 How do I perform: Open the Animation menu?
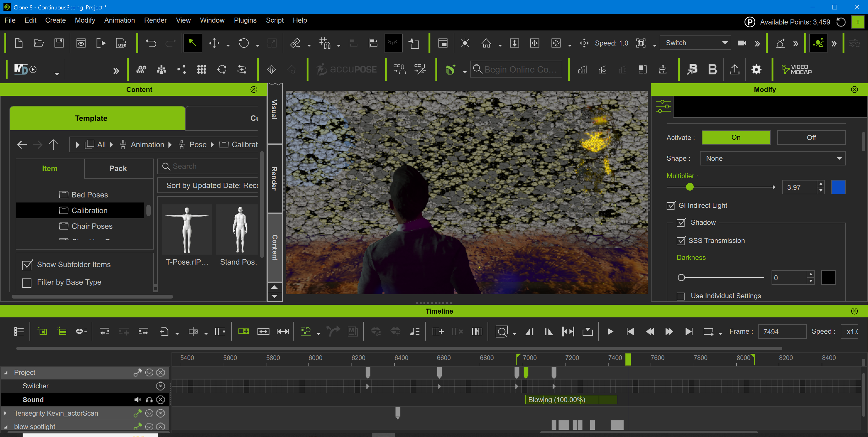(x=119, y=20)
